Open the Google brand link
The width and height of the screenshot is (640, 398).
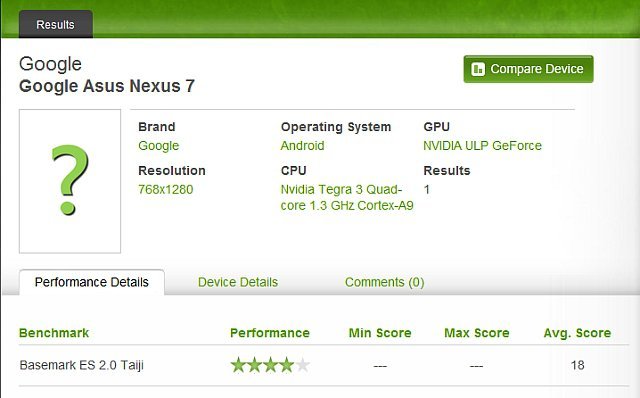(x=158, y=146)
